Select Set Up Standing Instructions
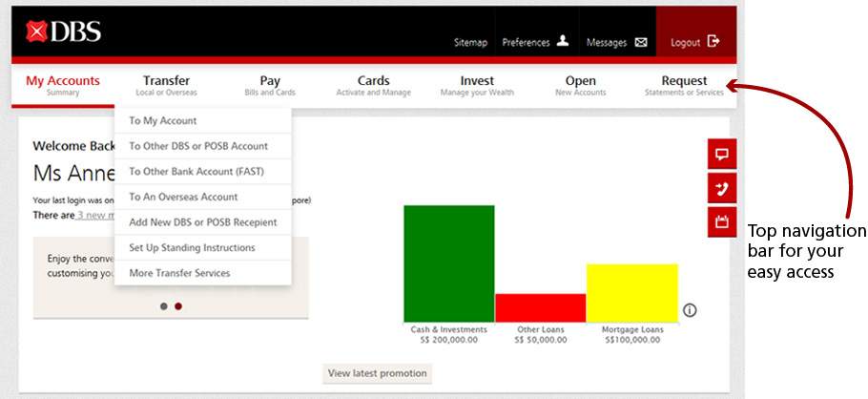 point(192,248)
